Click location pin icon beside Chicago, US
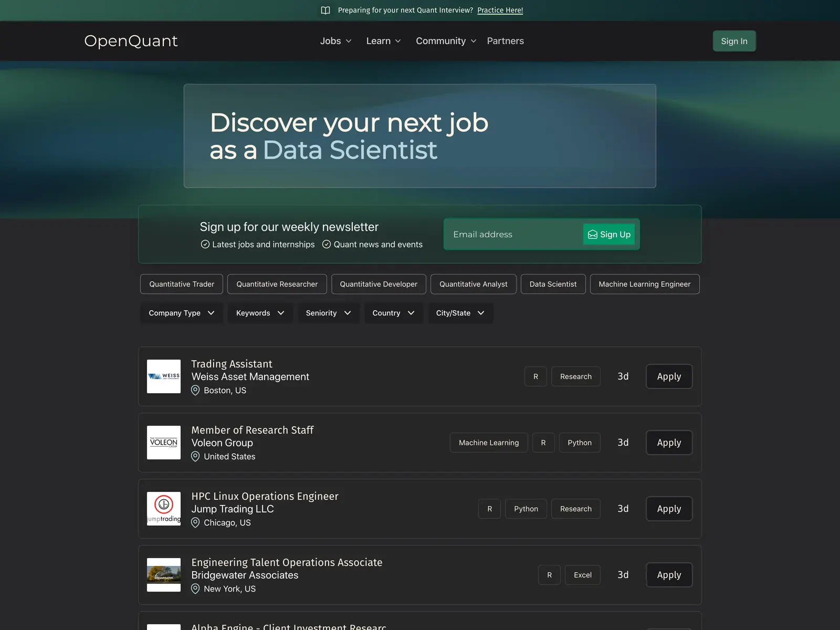840x630 pixels. pos(195,522)
